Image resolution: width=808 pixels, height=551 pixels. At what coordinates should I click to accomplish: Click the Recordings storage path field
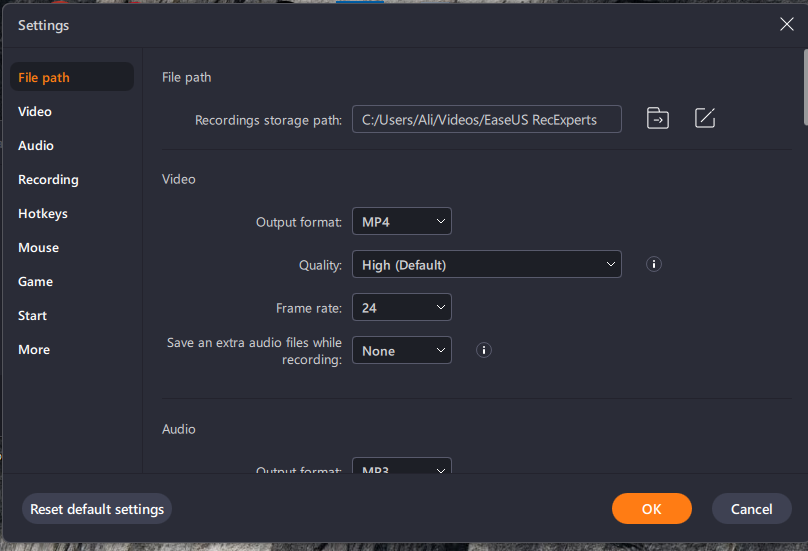point(486,120)
